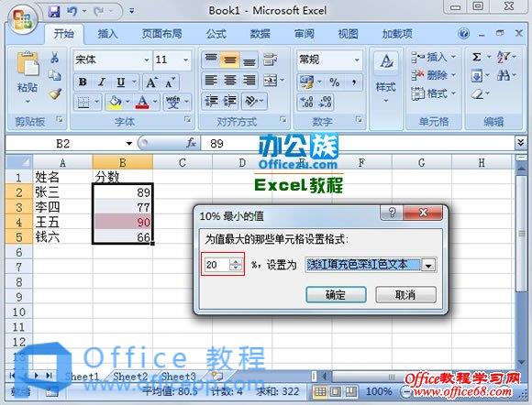Switch to the 页面布局 ribbon tab
Image resolution: width=532 pixels, height=405 pixels.
(161, 34)
